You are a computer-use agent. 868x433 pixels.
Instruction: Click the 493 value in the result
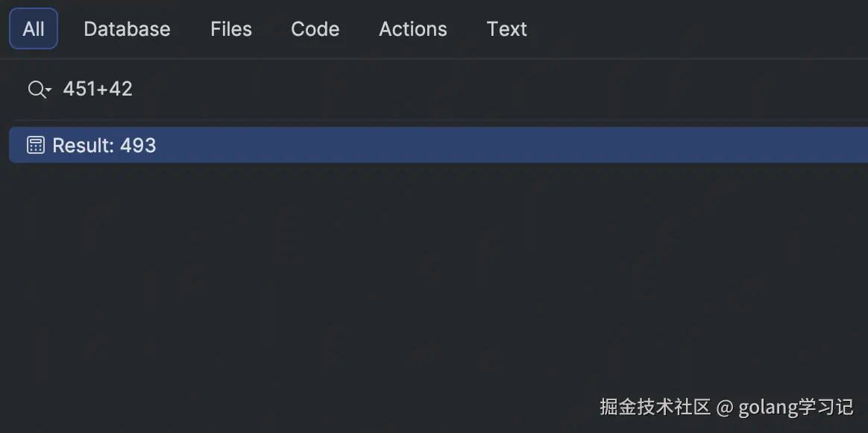click(138, 145)
